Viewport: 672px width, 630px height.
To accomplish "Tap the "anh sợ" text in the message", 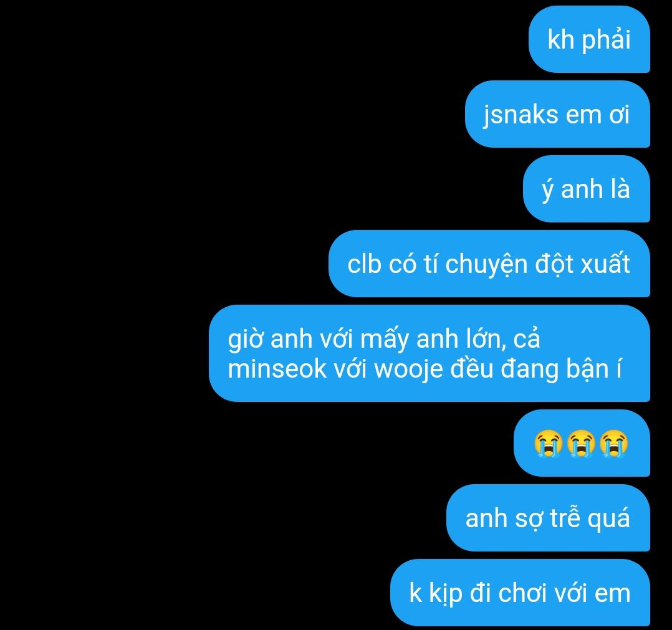I will (504, 518).
